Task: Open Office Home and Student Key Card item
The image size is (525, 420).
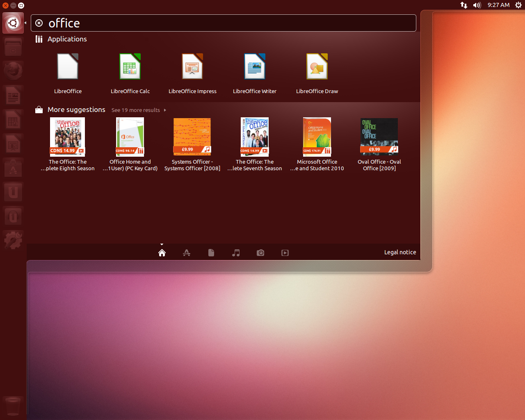Action: pos(130,144)
